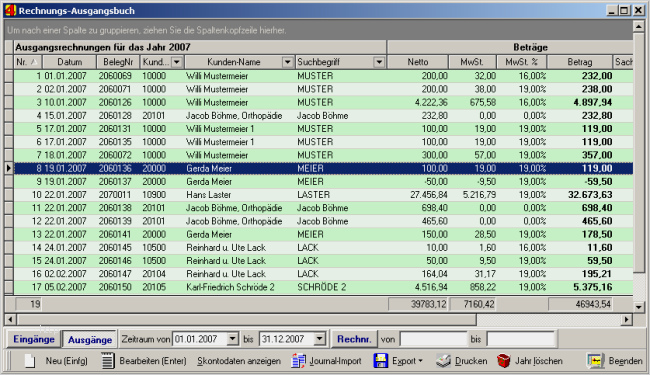Image resolution: width=650 pixels, height=375 pixels.
Task: Click the Journal-Import icon
Action: click(x=298, y=361)
